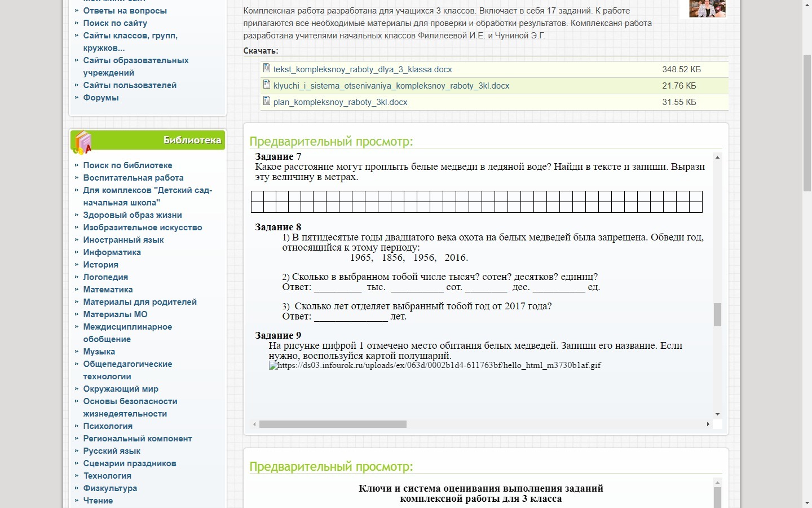This screenshot has height=508, width=812.
Task: Open Сайты образовательных учреждений link
Action: (x=136, y=67)
